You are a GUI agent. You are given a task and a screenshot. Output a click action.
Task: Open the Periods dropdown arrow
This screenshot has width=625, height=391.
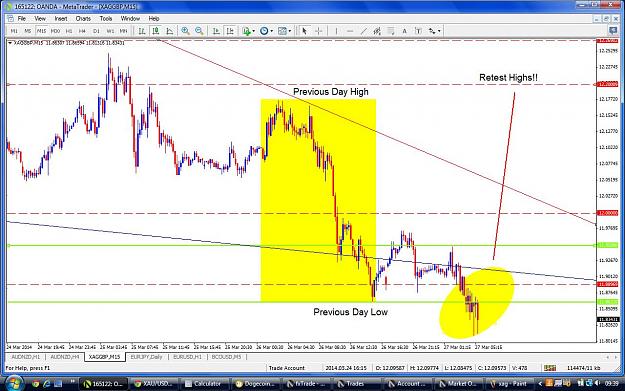click(271, 31)
